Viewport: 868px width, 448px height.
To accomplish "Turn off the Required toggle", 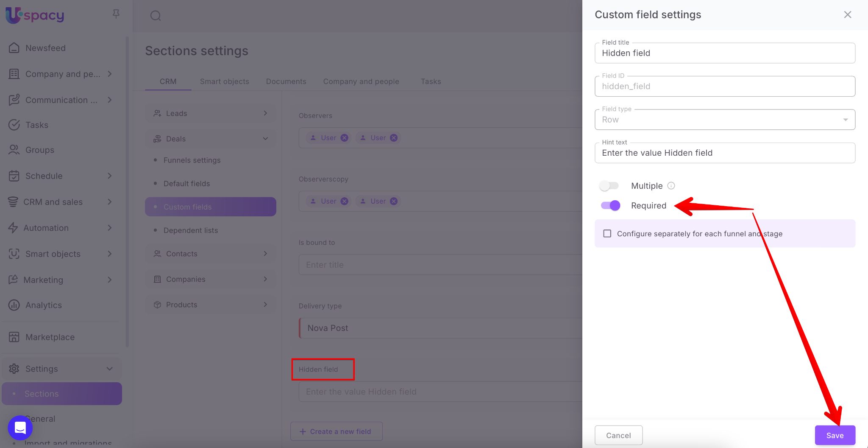I will (x=610, y=206).
